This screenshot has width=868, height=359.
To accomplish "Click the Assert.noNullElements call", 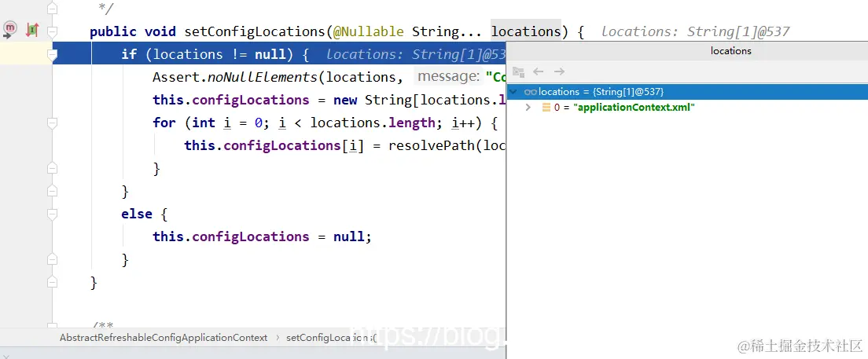I will tap(235, 77).
